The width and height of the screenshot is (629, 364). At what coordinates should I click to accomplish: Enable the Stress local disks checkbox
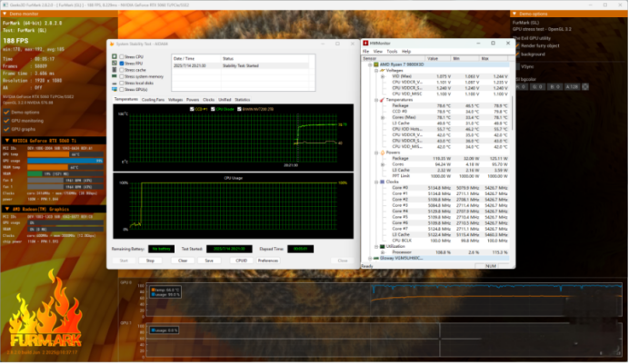pyautogui.click(x=122, y=83)
